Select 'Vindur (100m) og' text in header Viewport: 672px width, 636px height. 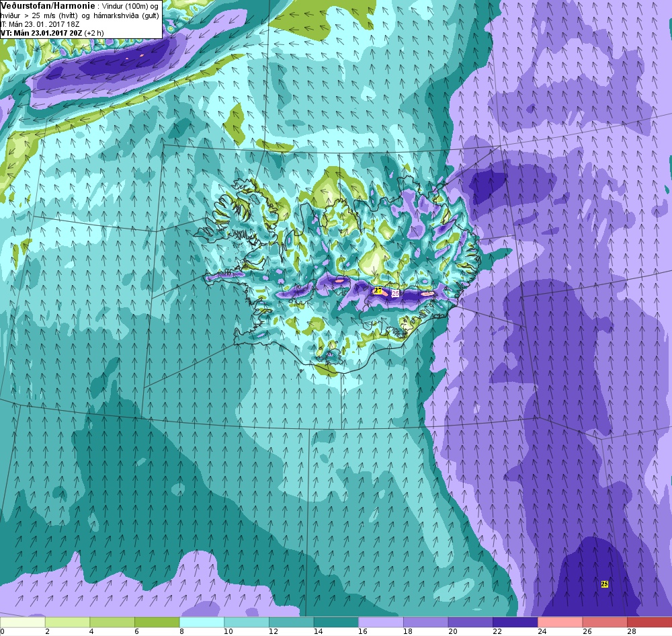[x=130, y=7]
